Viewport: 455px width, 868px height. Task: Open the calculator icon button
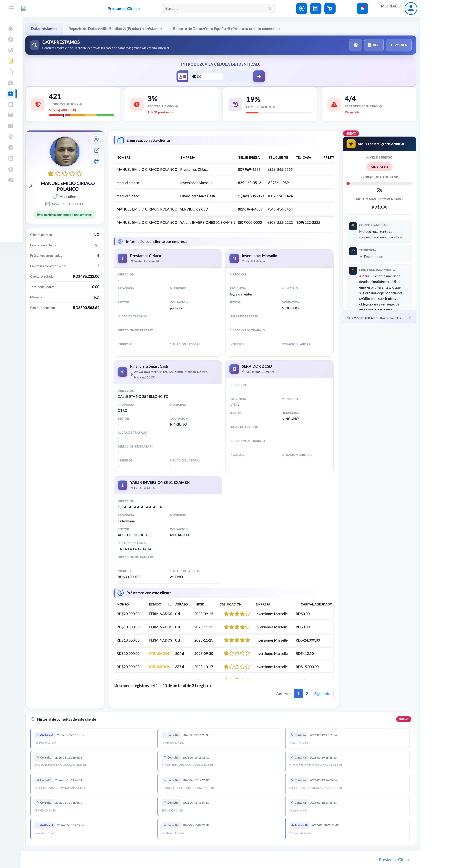pos(316,8)
